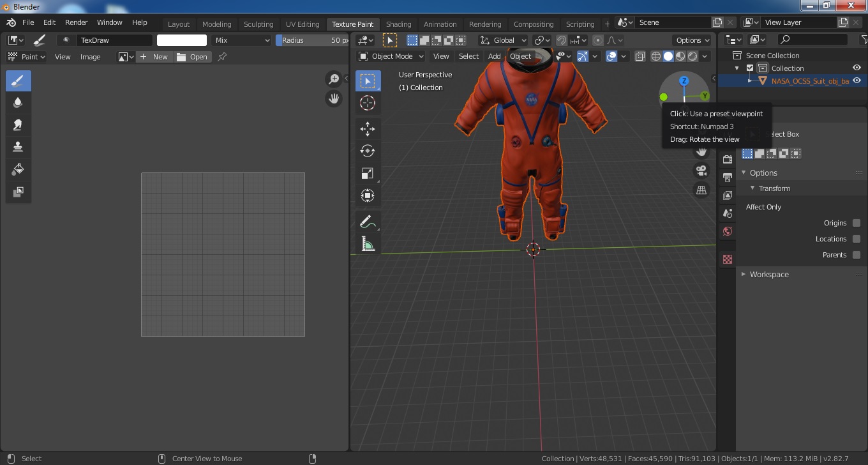Open the Output properties tab icon
This screenshot has width=868, height=465.
(728, 177)
